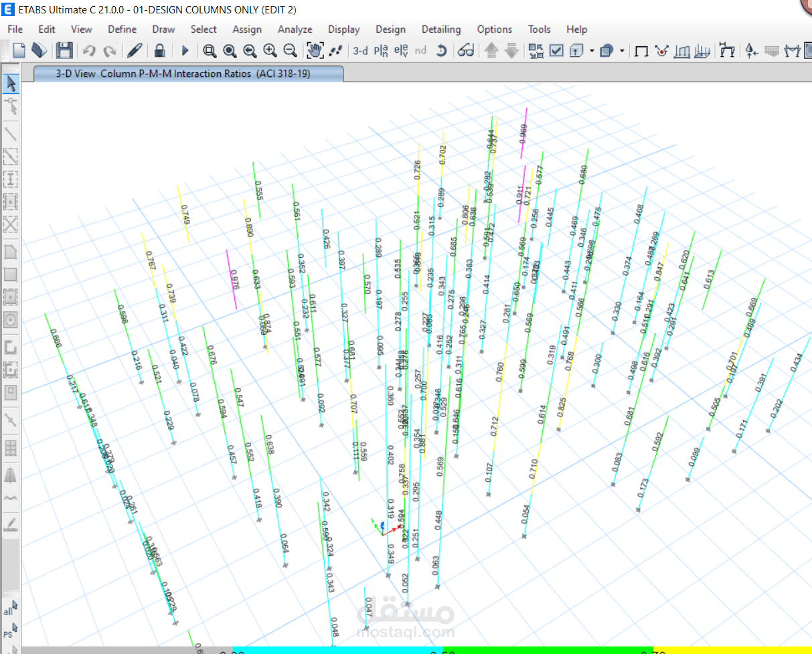This screenshot has height=654, width=812.
Task: Open Define menu
Action: point(122,29)
